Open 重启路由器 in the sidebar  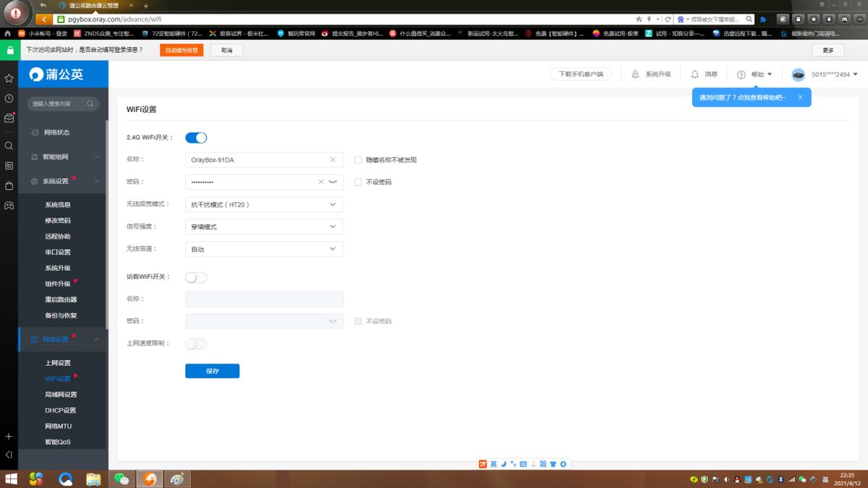coord(61,299)
